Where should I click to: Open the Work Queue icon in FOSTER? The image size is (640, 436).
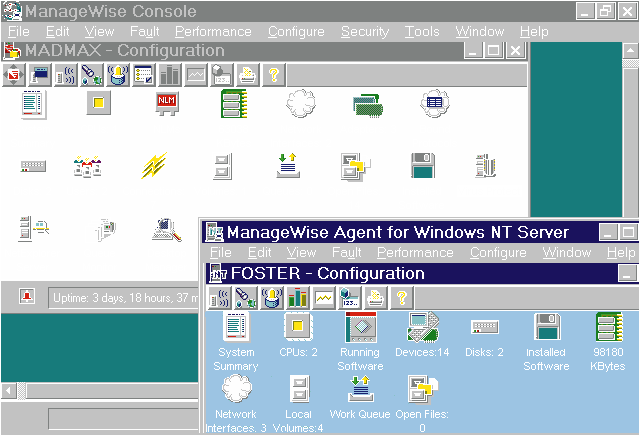[360, 389]
